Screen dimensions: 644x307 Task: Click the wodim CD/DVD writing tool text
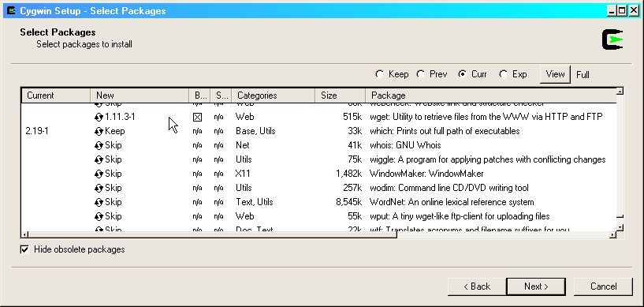point(449,188)
